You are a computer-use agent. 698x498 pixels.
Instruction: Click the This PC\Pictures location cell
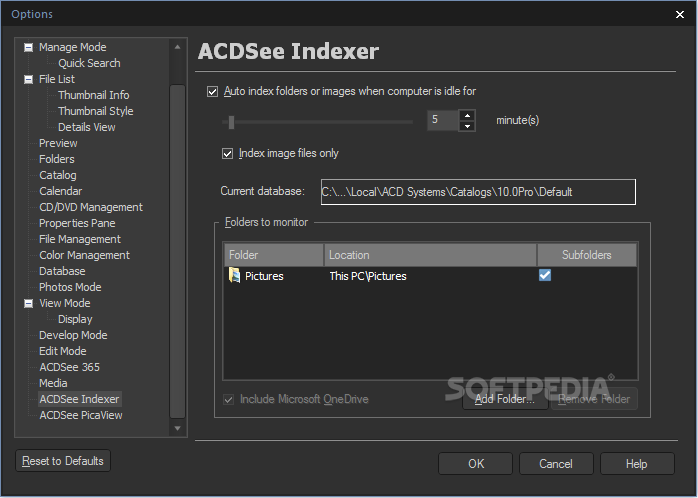(x=368, y=276)
